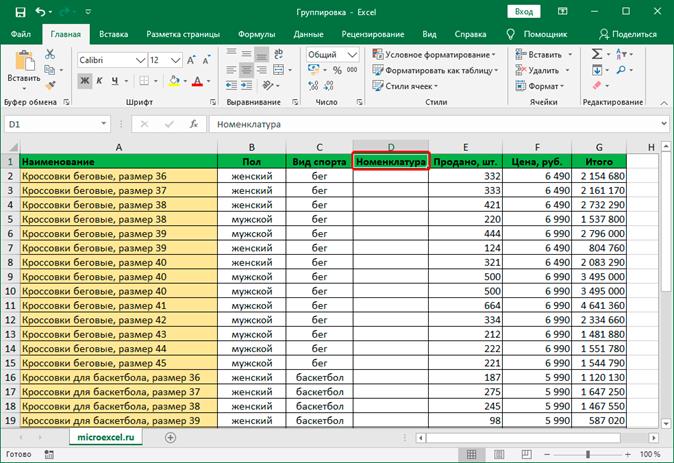Click the insert function fx icon

[x=194, y=124]
